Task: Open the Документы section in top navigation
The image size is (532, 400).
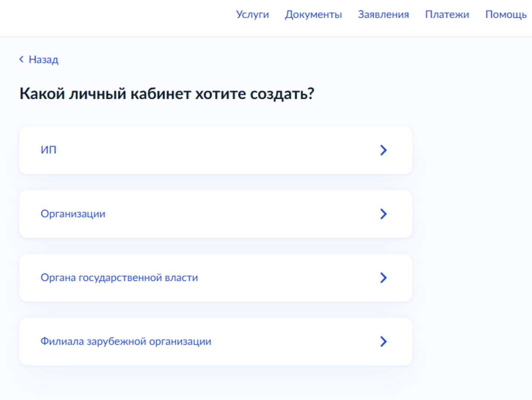Action: coord(313,15)
